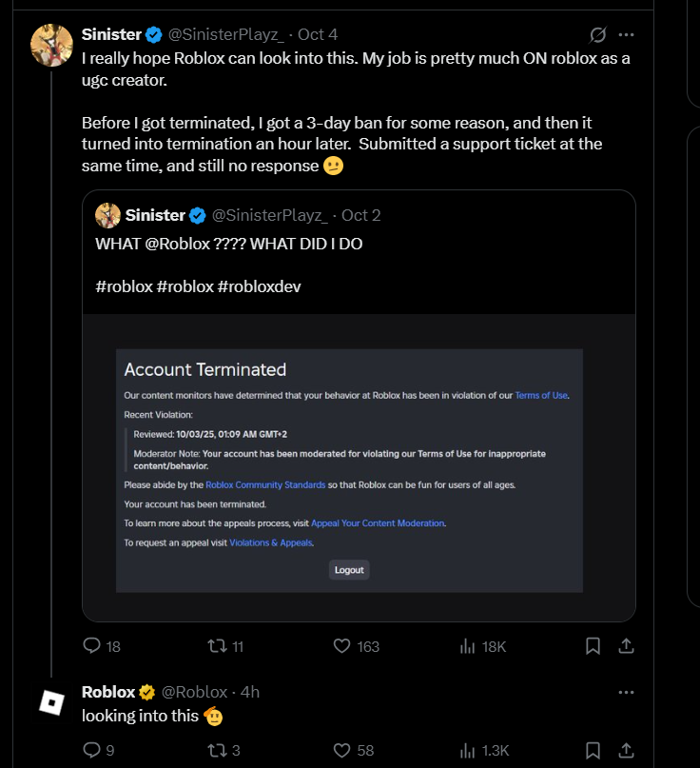The height and width of the screenshot is (768, 700).
Task: View Roblox reply analytics 1.3K views
Action: [x=468, y=750]
